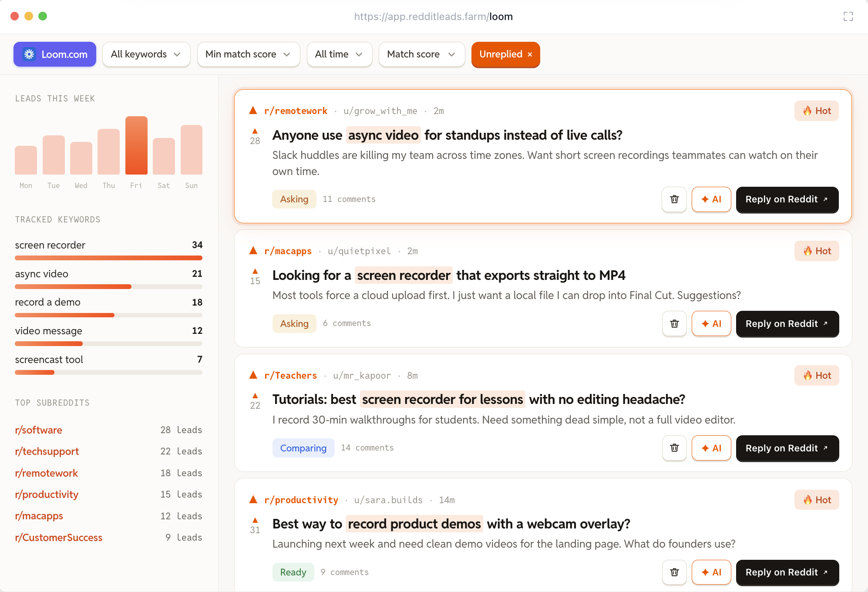
Task: Open u/grow_with_me user profile
Action: point(380,111)
